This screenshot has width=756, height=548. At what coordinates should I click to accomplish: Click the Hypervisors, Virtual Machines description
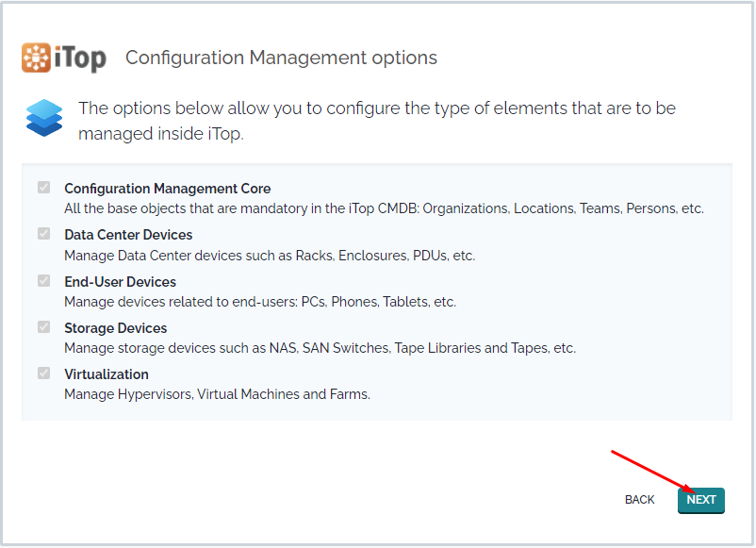(x=218, y=394)
